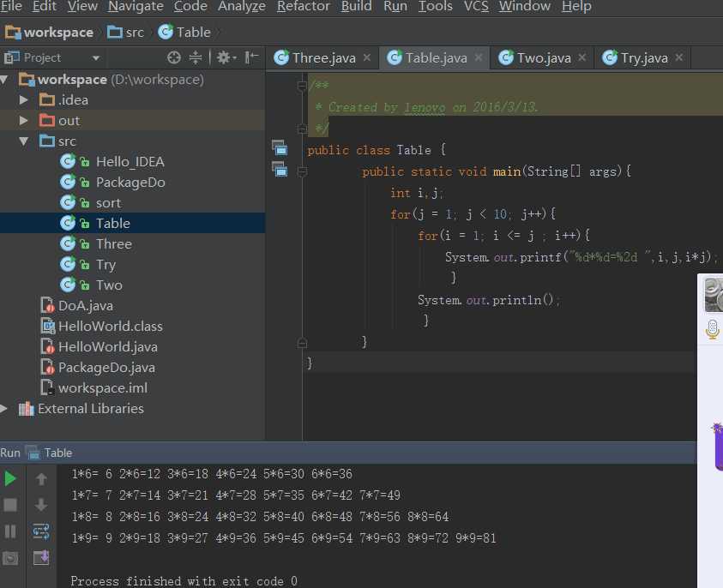
Task: Click Collapse All icon in Project panel
Action: coord(195,57)
